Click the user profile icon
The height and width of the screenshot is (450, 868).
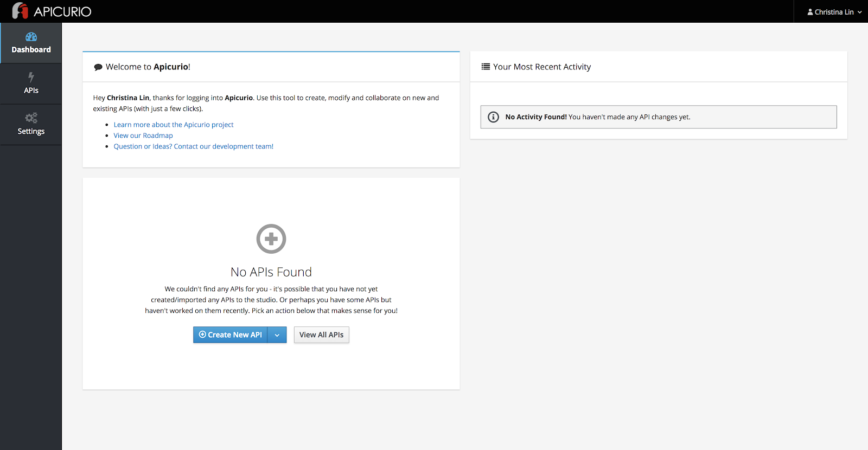pos(810,12)
